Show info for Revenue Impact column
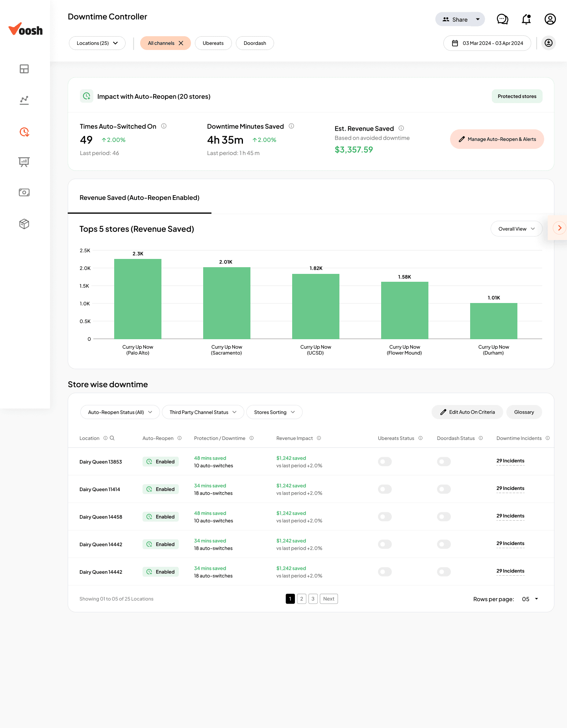567x728 pixels. tap(319, 438)
